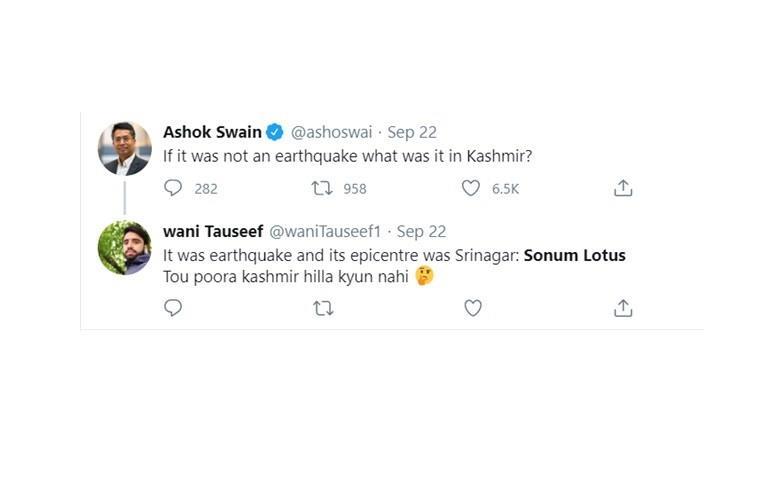Like wani Tauseef's reply
768x480 pixels.
coord(472,308)
